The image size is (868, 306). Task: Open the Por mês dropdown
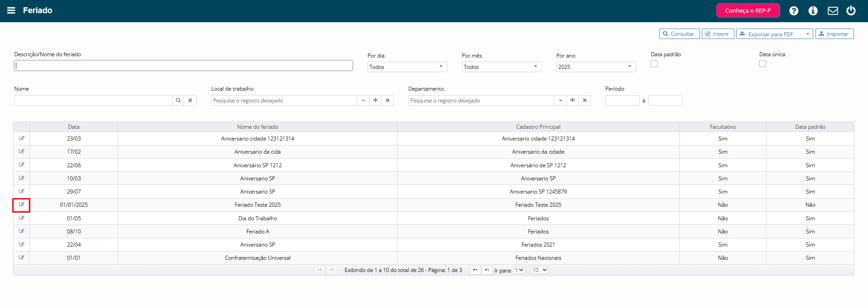pyautogui.click(x=502, y=67)
